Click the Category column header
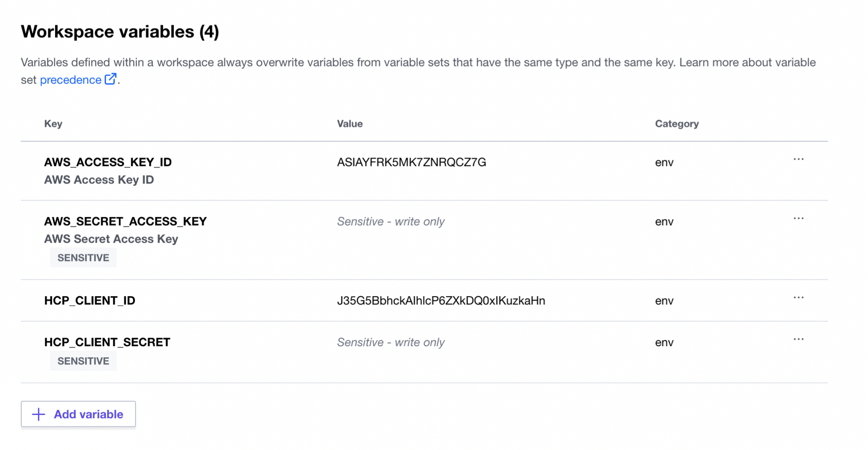The image size is (868, 450). (x=676, y=124)
